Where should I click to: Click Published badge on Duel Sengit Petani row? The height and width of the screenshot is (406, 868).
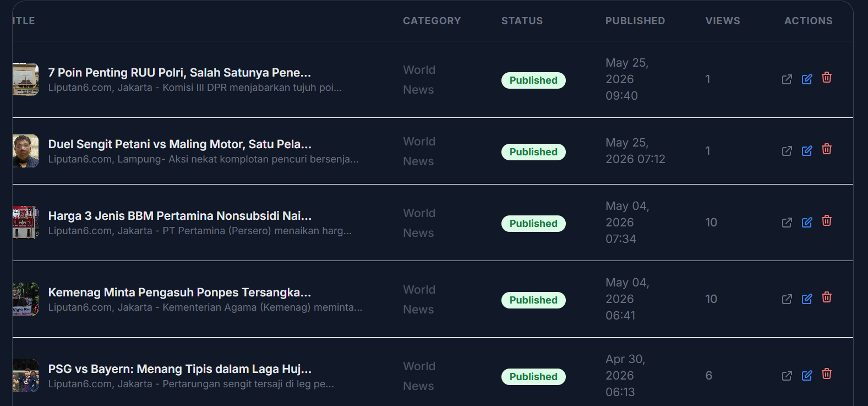tap(533, 152)
